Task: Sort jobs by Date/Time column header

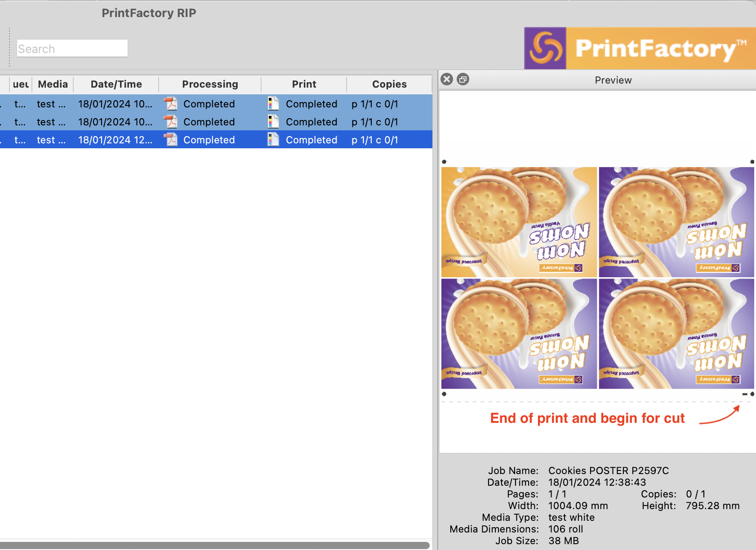Action: point(116,84)
